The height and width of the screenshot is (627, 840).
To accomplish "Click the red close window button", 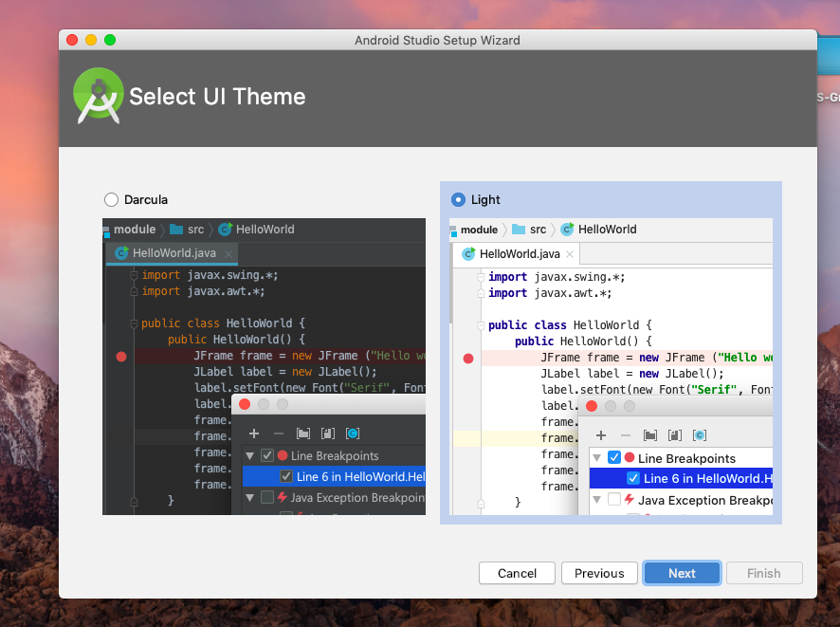I will (72, 40).
